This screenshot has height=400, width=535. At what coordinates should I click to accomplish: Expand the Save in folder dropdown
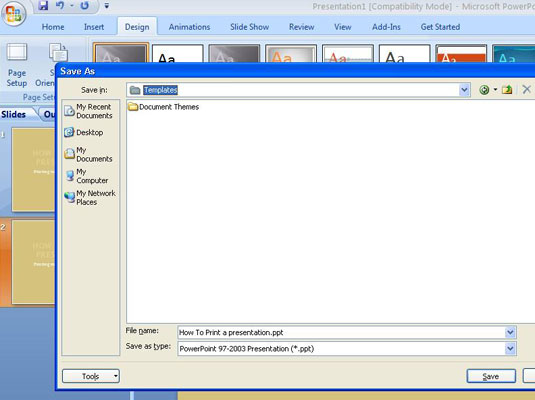[464, 90]
